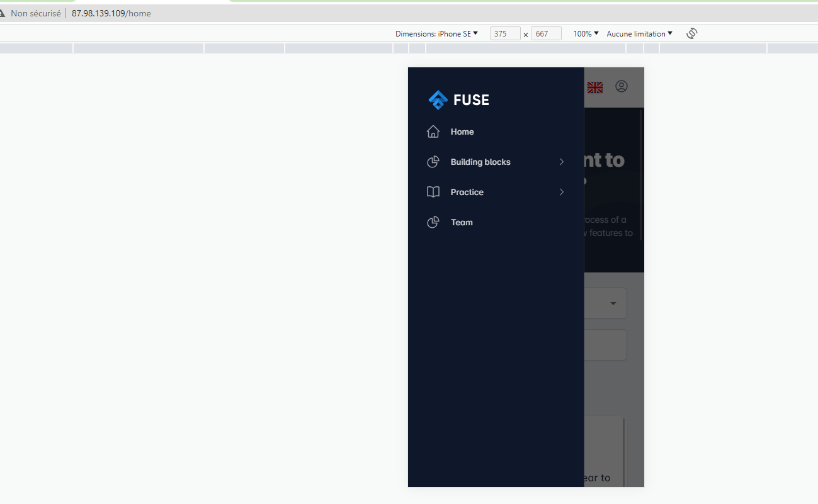
Task: Click the Home house icon
Action: 433,132
